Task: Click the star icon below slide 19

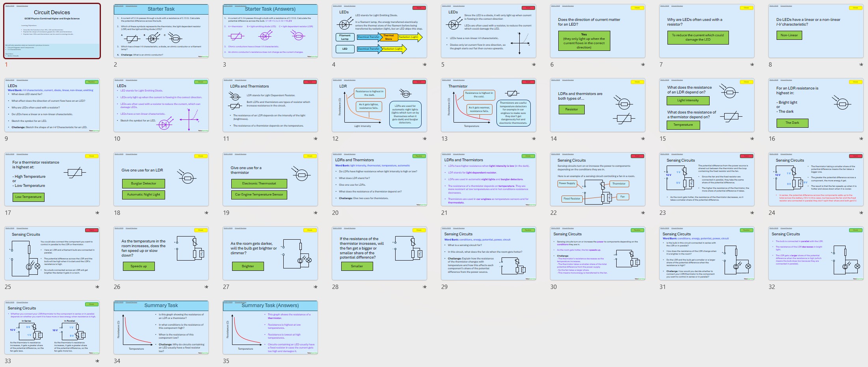Action: click(315, 213)
